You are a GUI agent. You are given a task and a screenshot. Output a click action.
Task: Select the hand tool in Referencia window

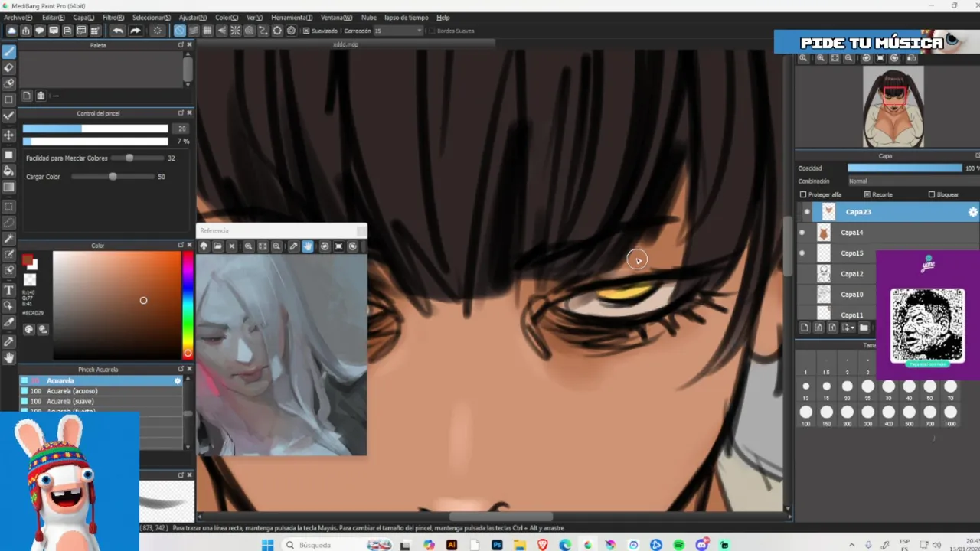click(308, 246)
